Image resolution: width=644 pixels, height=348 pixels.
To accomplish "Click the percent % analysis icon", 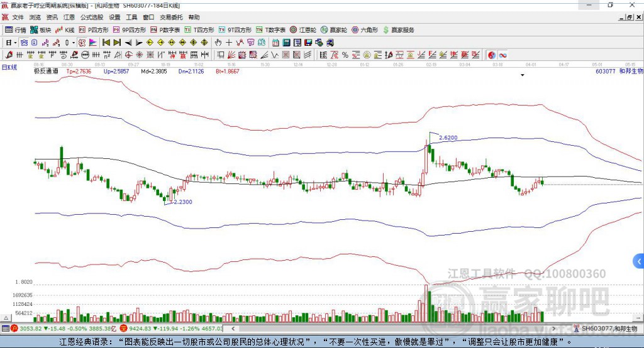I will pos(345,55).
